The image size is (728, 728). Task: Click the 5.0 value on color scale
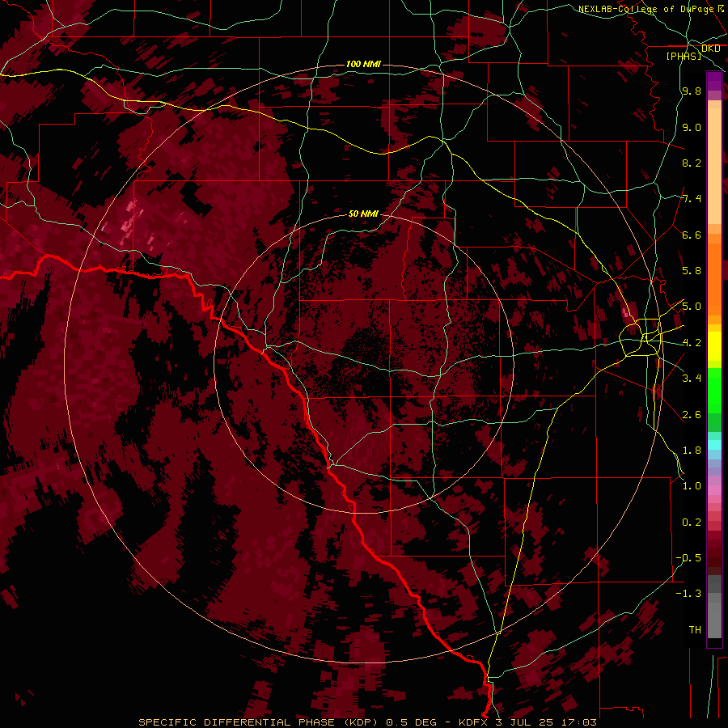(692, 307)
